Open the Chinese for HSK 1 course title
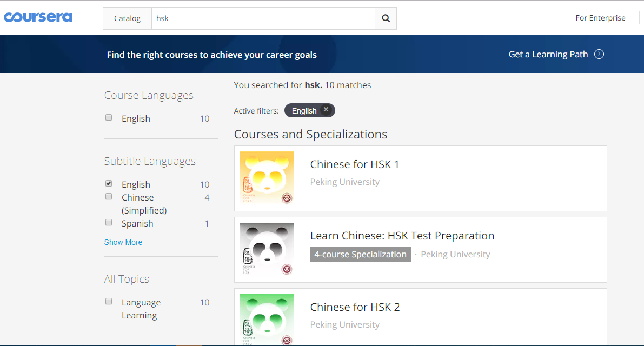Screen dimensions: 644x346 tap(354, 164)
